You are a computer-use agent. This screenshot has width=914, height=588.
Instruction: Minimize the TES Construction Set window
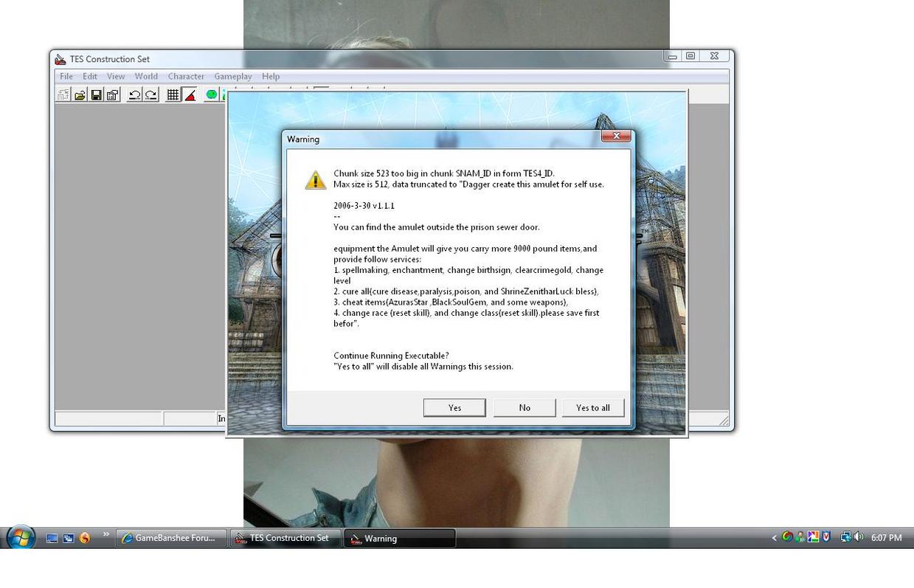[x=671, y=56]
